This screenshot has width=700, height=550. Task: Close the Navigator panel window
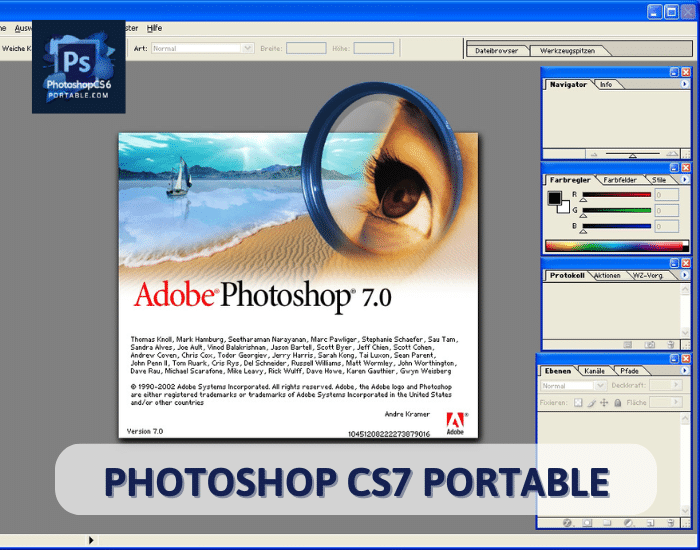point(686,72)
